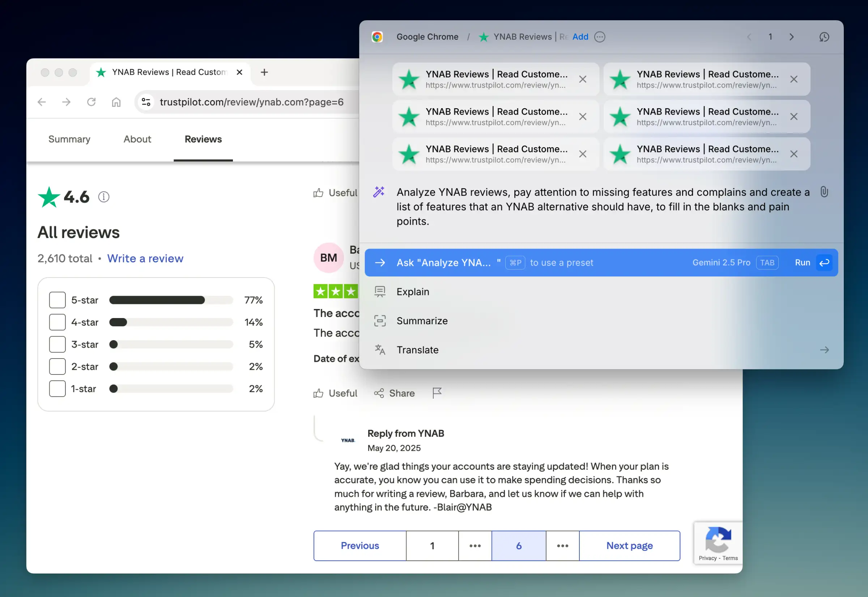Check the 4-star filter checkbox

pos(57,322)
